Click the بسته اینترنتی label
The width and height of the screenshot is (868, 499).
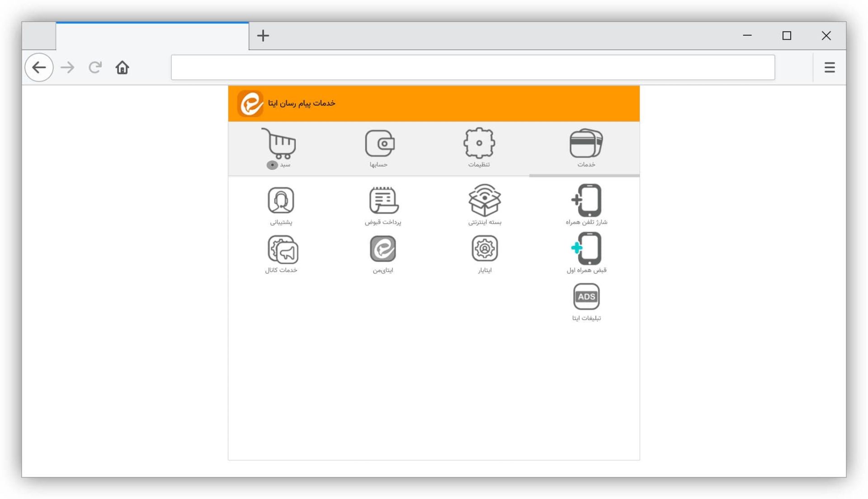485,222
